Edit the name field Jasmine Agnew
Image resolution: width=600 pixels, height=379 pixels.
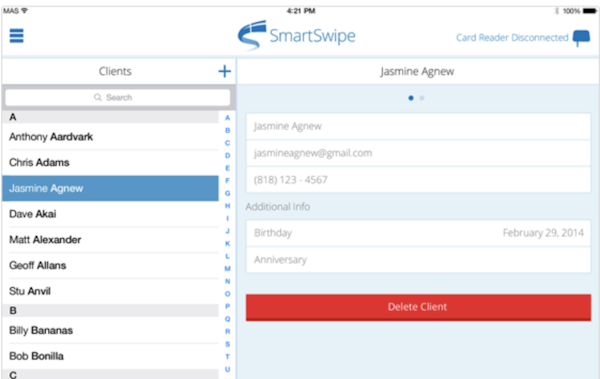(x=418, y=126)
